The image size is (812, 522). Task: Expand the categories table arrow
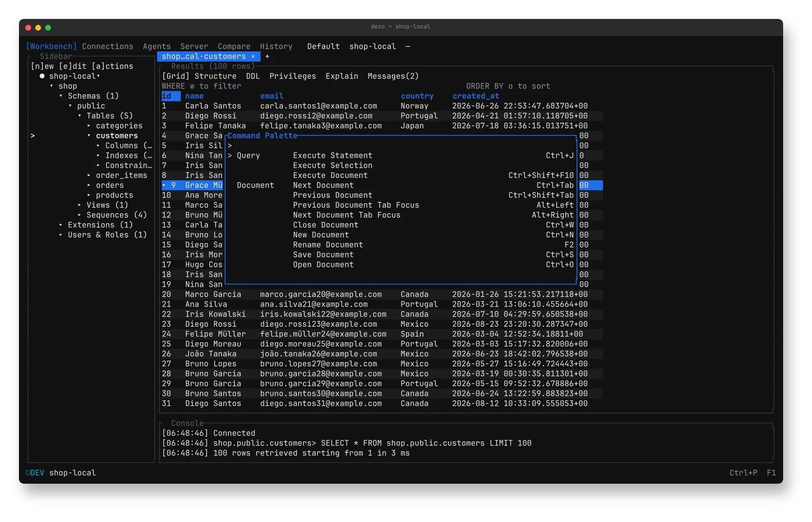click(89, 126)
